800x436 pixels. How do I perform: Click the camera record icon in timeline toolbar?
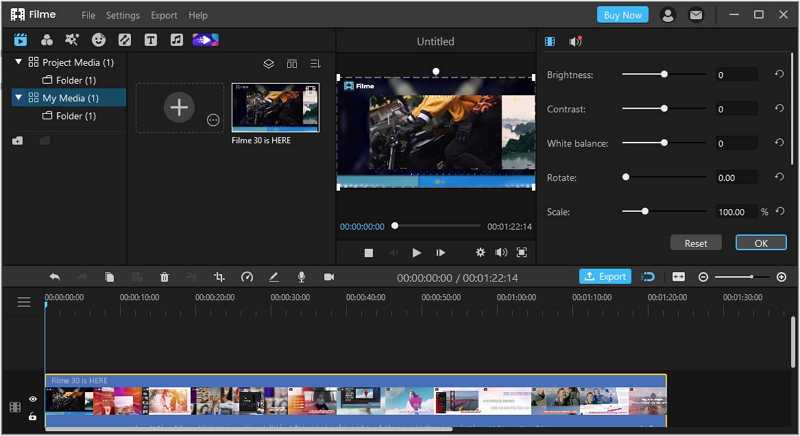click(329, 277)
